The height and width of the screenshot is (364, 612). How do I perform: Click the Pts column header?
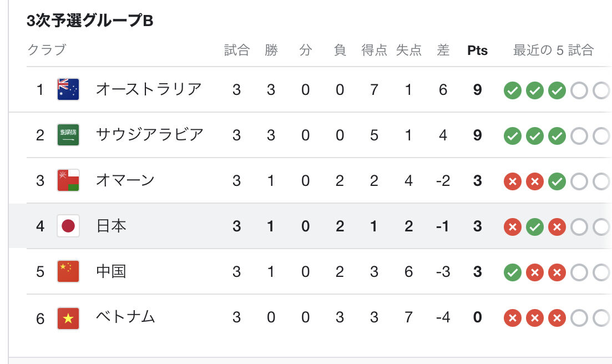(x=477, y=50)
